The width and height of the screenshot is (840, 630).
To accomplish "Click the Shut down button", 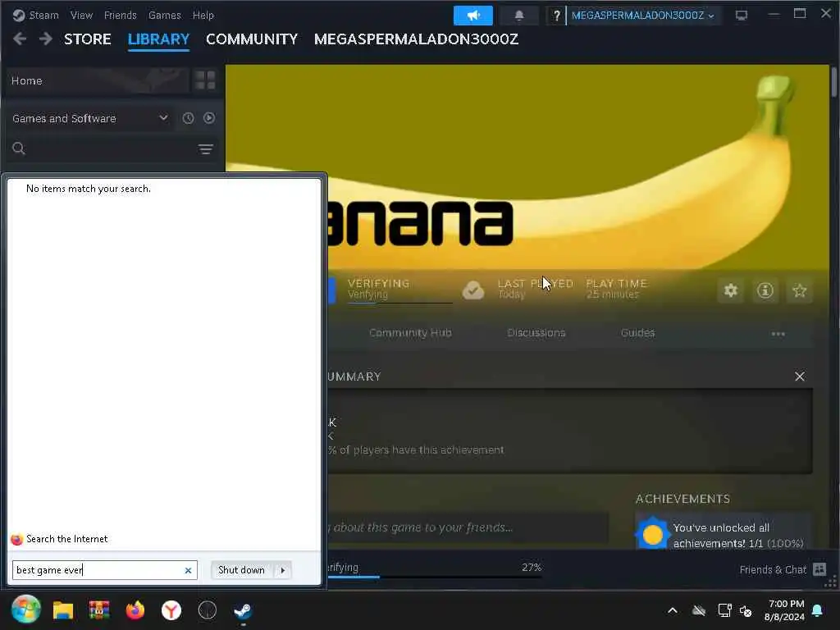I will coord(241,570).
